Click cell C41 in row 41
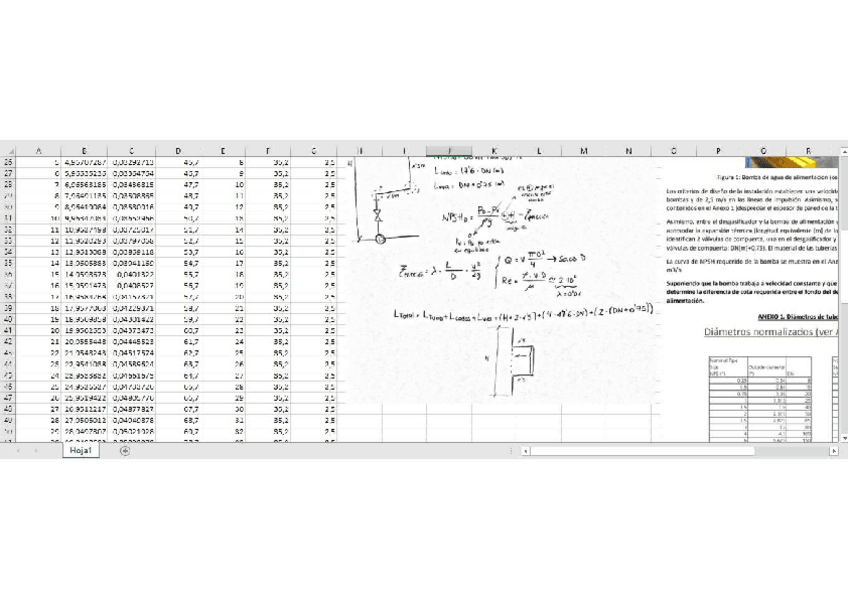 click(x=131, y=331)
